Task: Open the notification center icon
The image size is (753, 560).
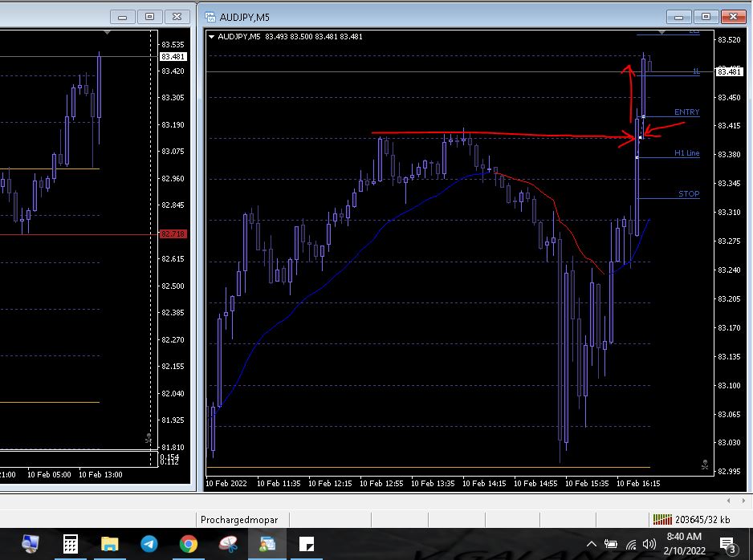Action: [728, 545]
